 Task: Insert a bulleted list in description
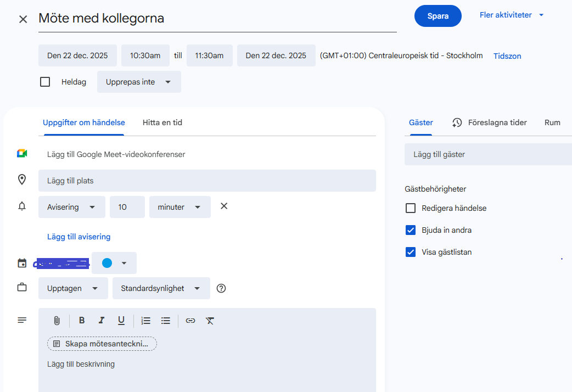166,321
